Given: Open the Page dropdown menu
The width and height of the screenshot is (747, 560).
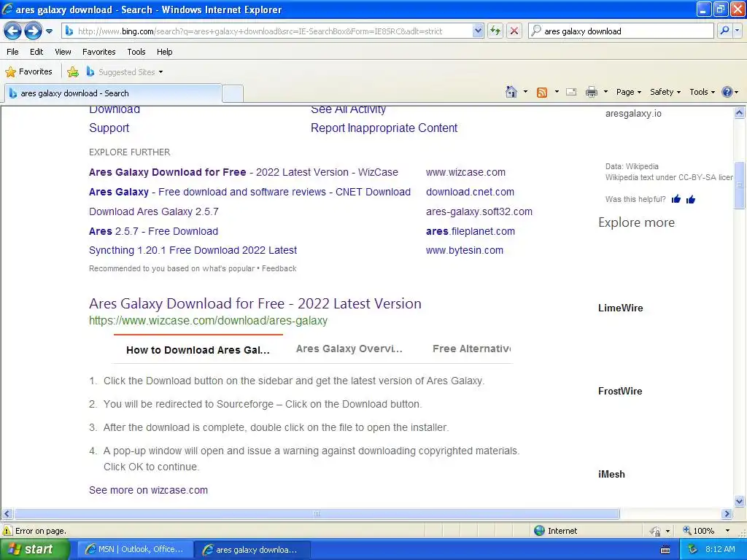Looking at the screenshot, I should tap(629, 92).
